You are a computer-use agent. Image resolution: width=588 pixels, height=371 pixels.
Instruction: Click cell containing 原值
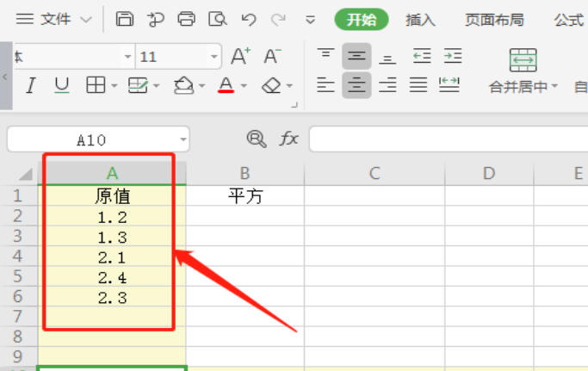tap(112, 195)
